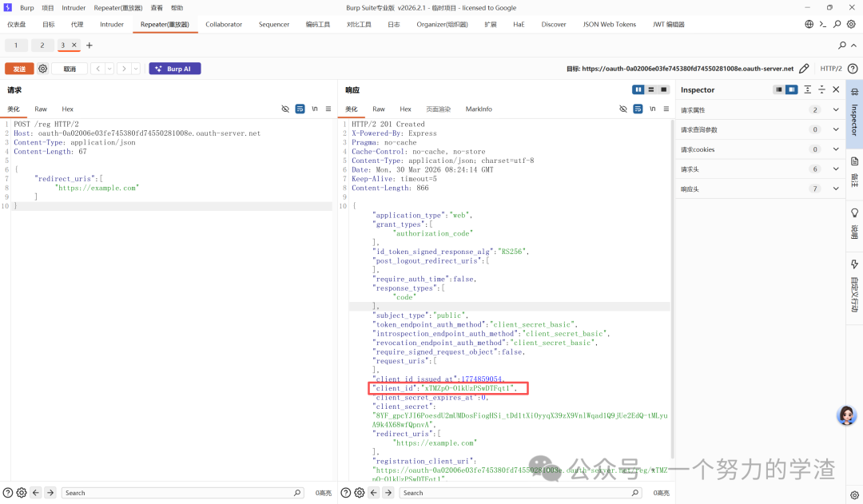Toggle line wrap button in response panel

tap(652, 109)
